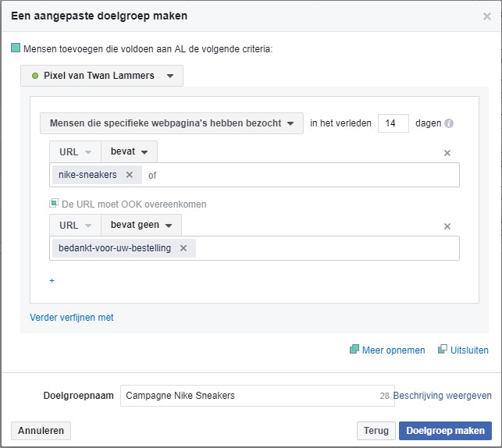Viewport: 502px width, 448px height.
Task: Click the Meer opnemen icon
Action: click(x=354, y=349)
